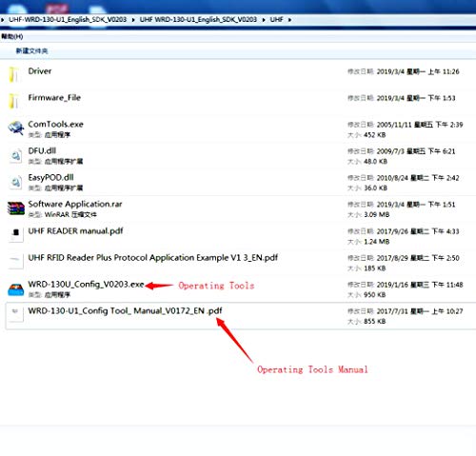476x456 pixels.
Task: Click the New Folder toolbar button
Action: (x=31, y=50)
